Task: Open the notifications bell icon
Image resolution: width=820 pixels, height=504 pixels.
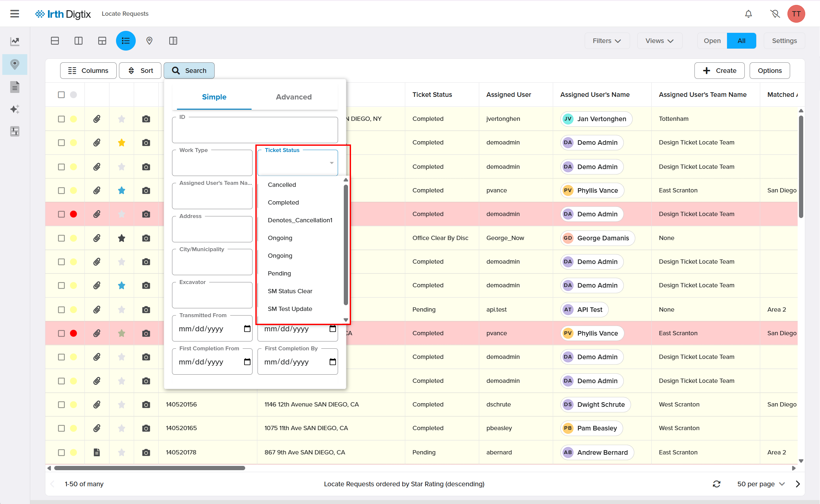Action: [x=748, y=14]
